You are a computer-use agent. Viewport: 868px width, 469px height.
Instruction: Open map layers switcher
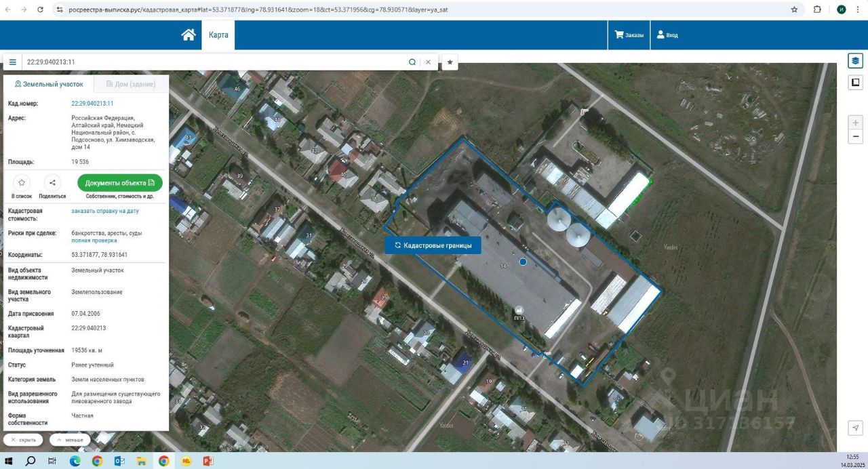[855, 60]
